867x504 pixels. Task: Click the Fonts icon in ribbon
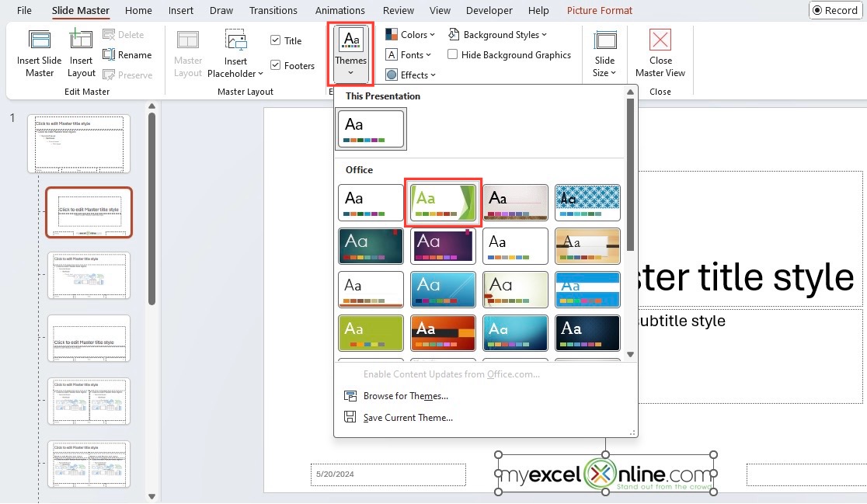tap(392, 54)
